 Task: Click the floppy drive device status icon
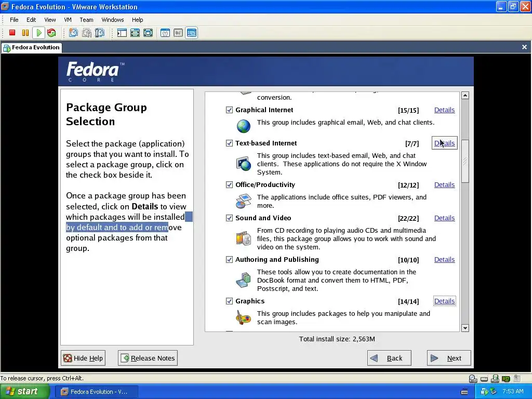pos(495,379)
